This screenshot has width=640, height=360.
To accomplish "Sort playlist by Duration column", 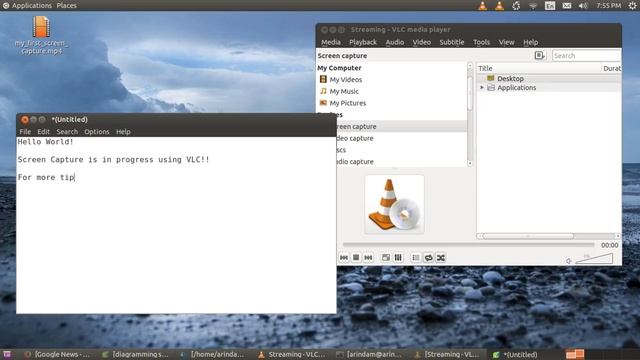I will coord(611,68).
